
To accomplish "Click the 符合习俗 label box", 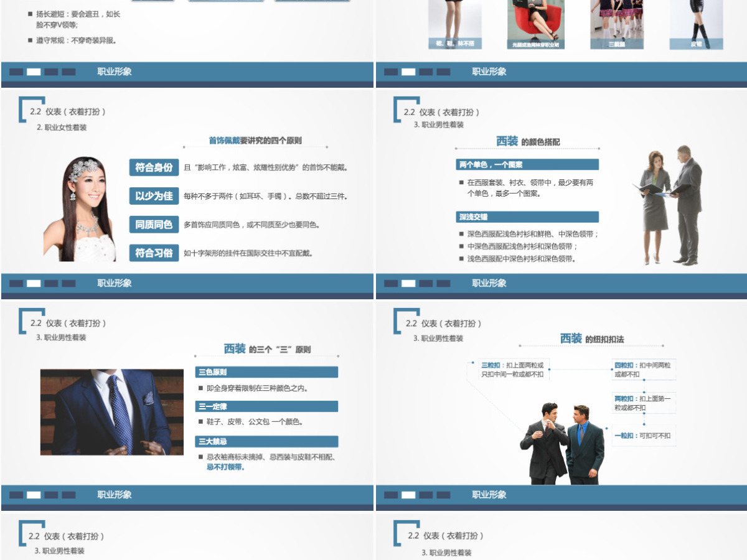I will [154, 253].
